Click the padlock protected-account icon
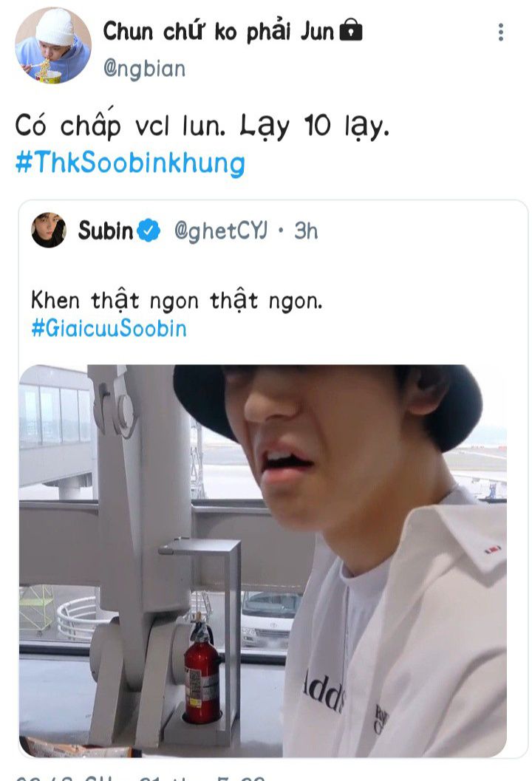Viewport: 532px width, 781px height. click(x=351, y=30)
